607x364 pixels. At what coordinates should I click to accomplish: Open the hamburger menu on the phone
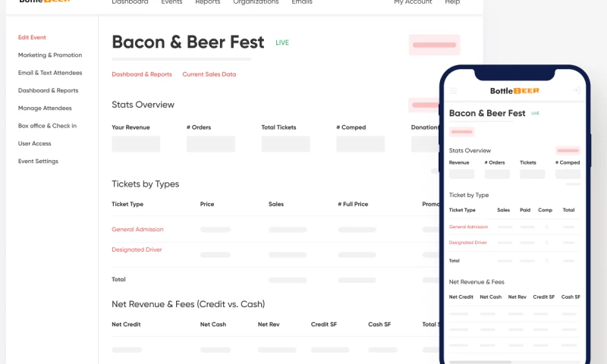454,91
